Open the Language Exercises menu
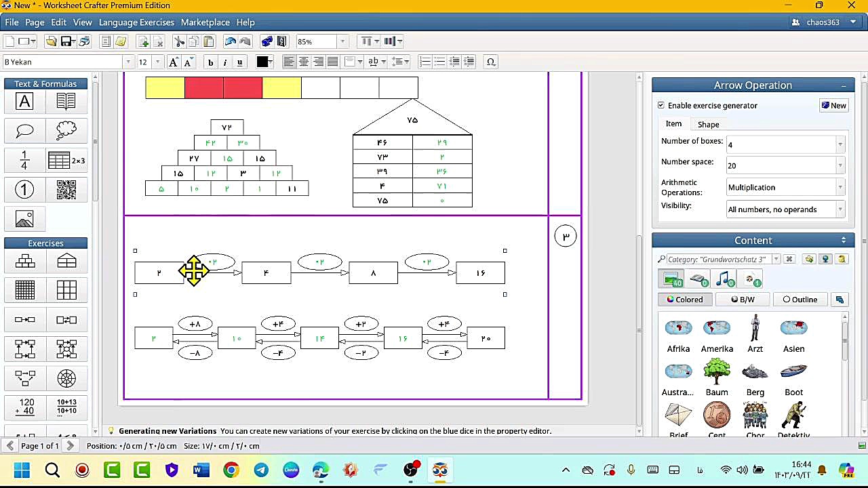Image resolution: width=868 pixels, height=488 pixels. pyautogui.click(x=136, y=22)
